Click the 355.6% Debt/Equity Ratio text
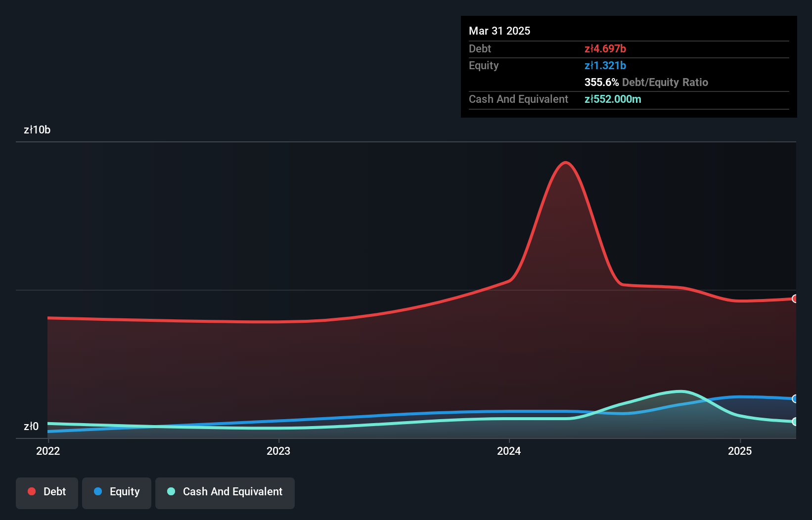 [x=646, y=82]
